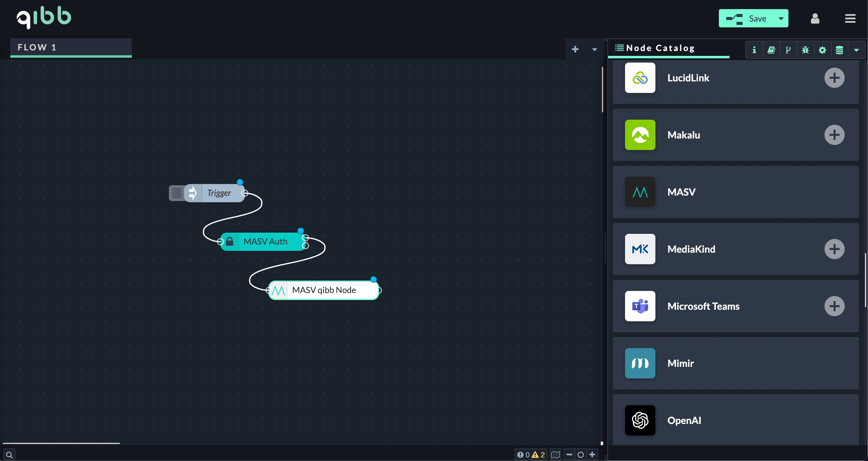This screenshot has height=461, width=868.
Task: Click the Save button
Action: point(757,18)
